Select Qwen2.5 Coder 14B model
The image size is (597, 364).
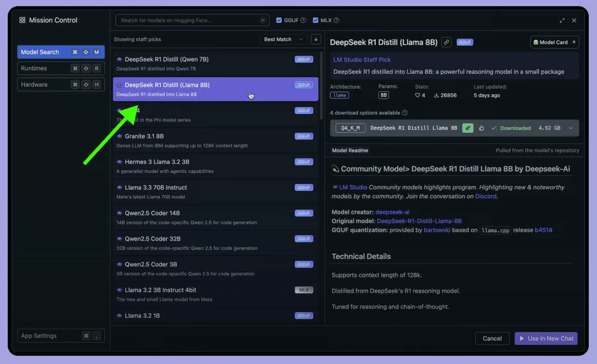216,217
